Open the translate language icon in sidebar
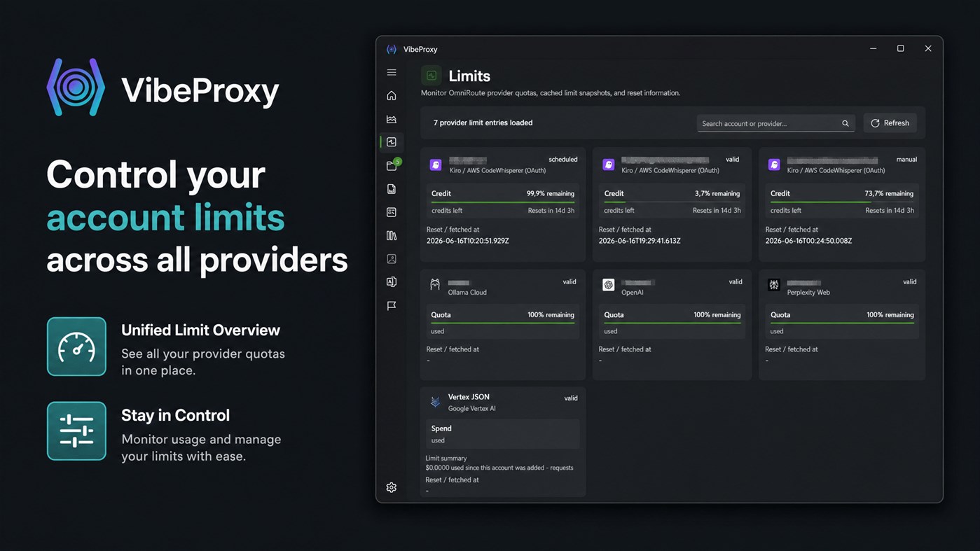The image size is (980, 551). (392, 282)
